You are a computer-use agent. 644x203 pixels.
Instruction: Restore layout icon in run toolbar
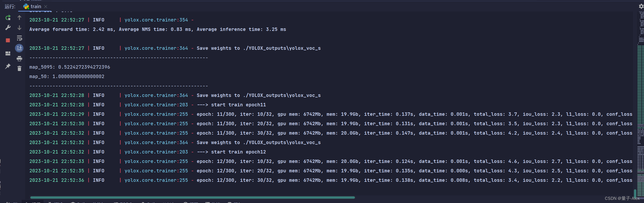click(x=8, y=53)
